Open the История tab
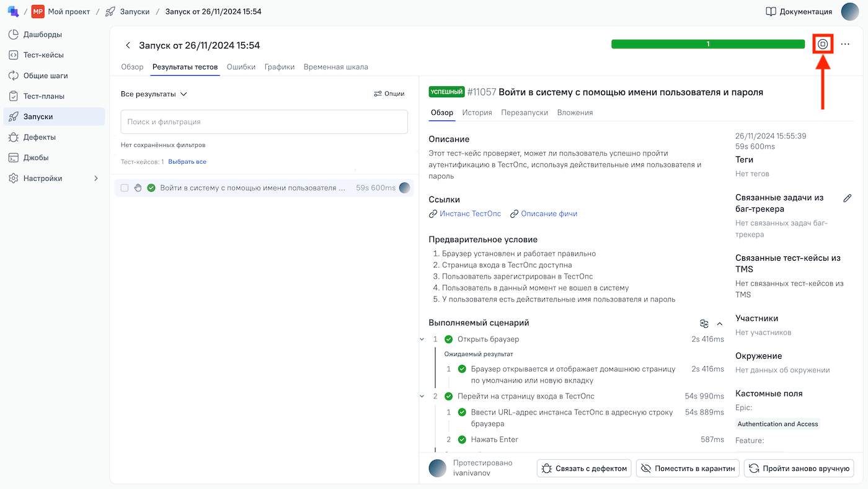The width and height of the screenshot is (868, 489). (x=477, y=112)
